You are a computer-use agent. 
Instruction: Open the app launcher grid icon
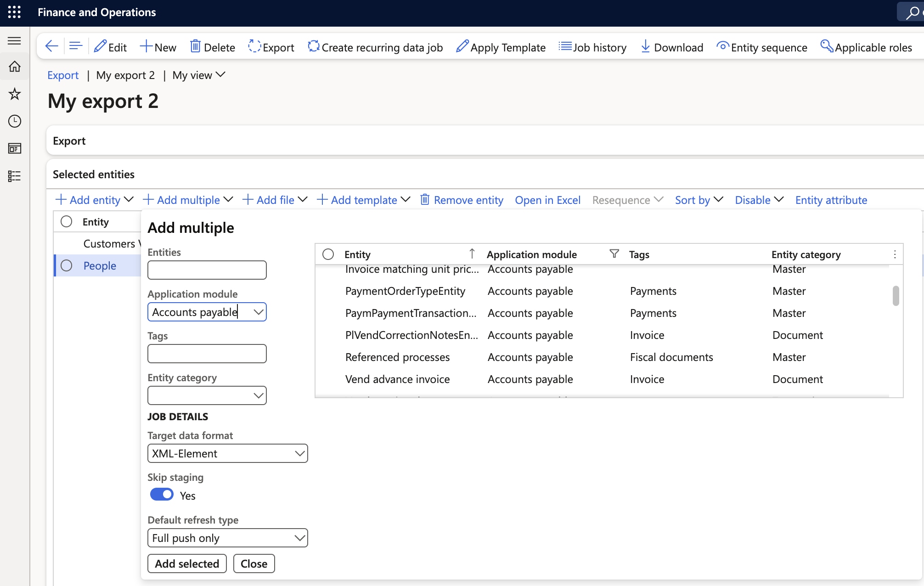(14, 12)
